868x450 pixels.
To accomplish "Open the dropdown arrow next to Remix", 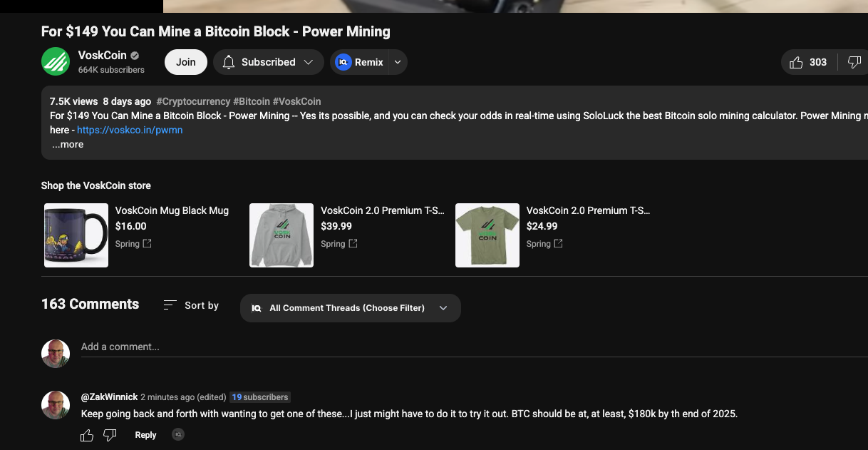I will [x=398, y=62].
